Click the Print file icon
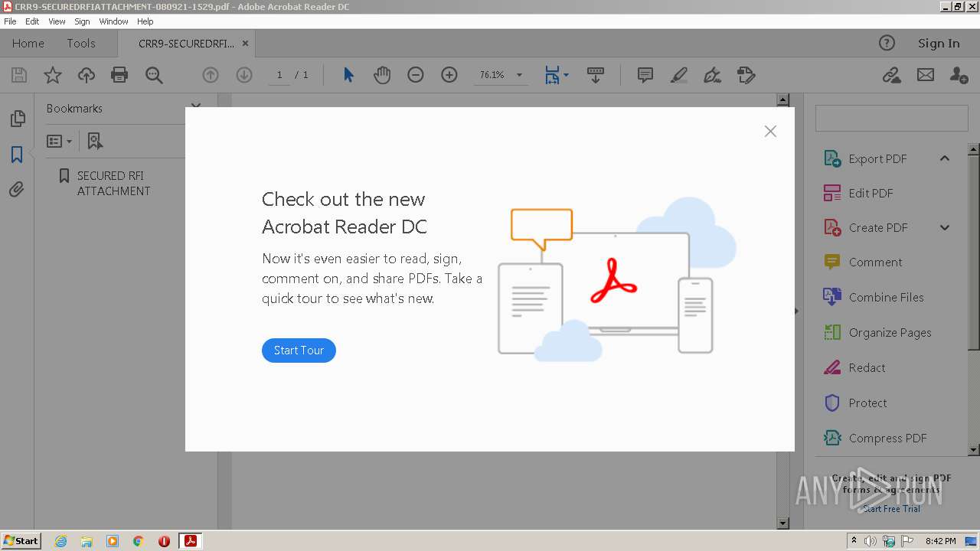 pyautogui.click(x=119, y=75)
